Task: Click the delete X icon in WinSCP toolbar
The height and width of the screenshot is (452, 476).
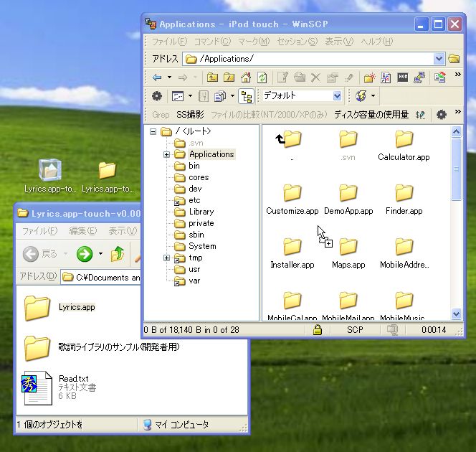Action: point(315,77)
